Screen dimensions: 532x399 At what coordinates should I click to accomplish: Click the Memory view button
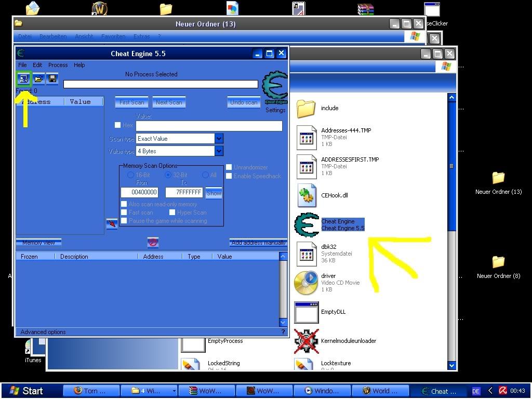click(38, 243)
